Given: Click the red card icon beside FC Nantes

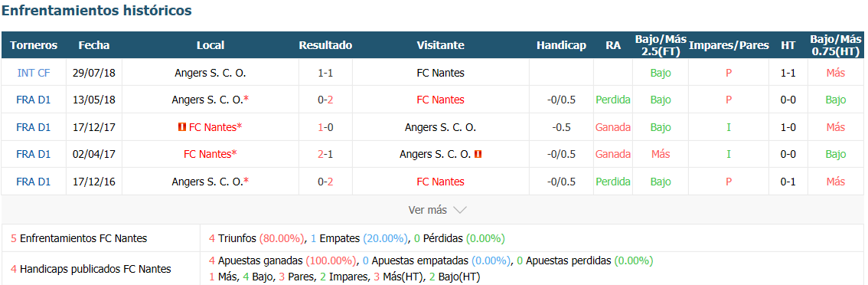Looking at the screenshot, I should (181, 127).
